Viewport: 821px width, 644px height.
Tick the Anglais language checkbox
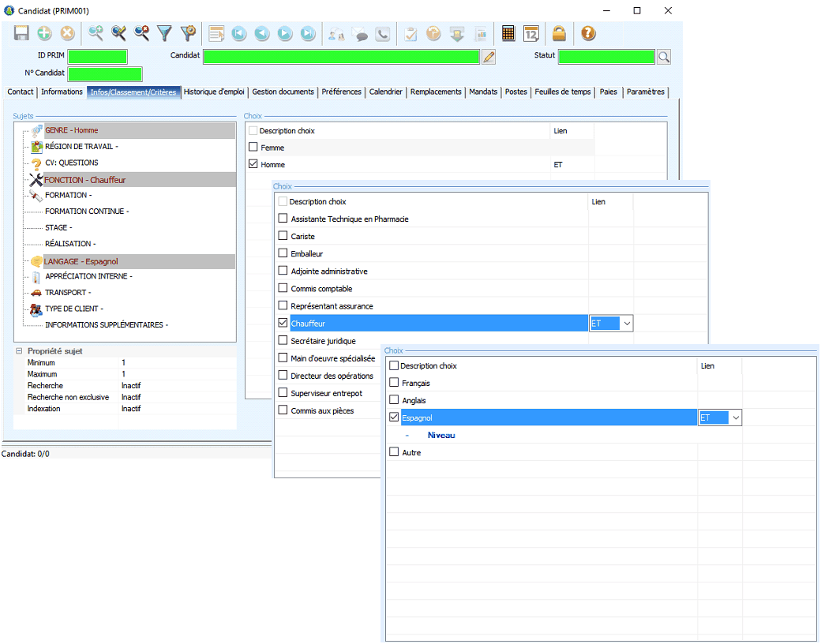tap(395, 400)
